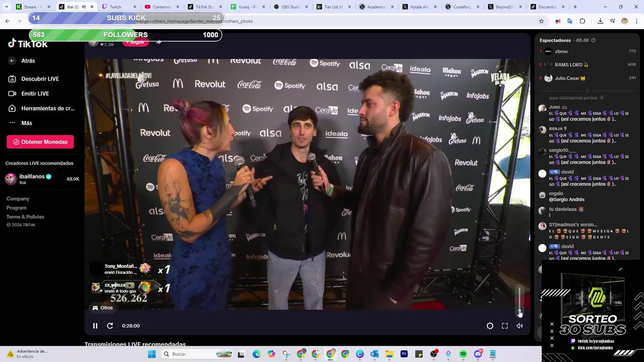Open File Explorer from the taskbar
Screen dimensions: 644x362
389,354
